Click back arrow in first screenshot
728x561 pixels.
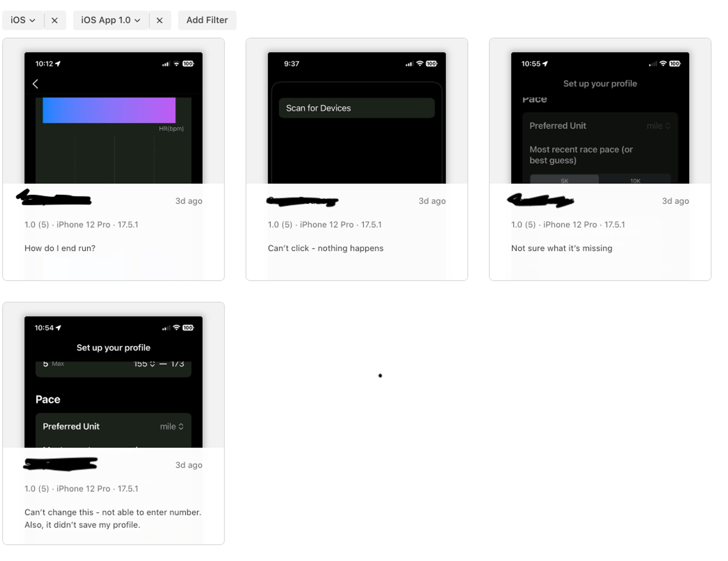[35, 84]
